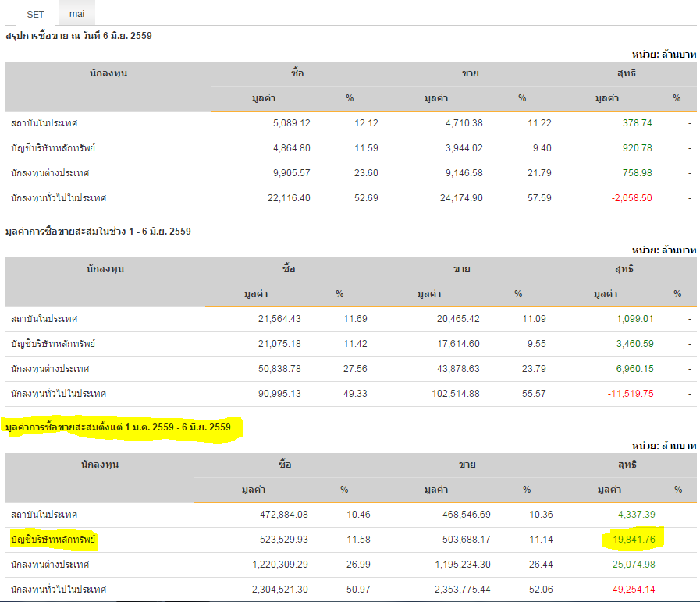
Task: Click the red net value -11,519.75
Action: point(631,394)
